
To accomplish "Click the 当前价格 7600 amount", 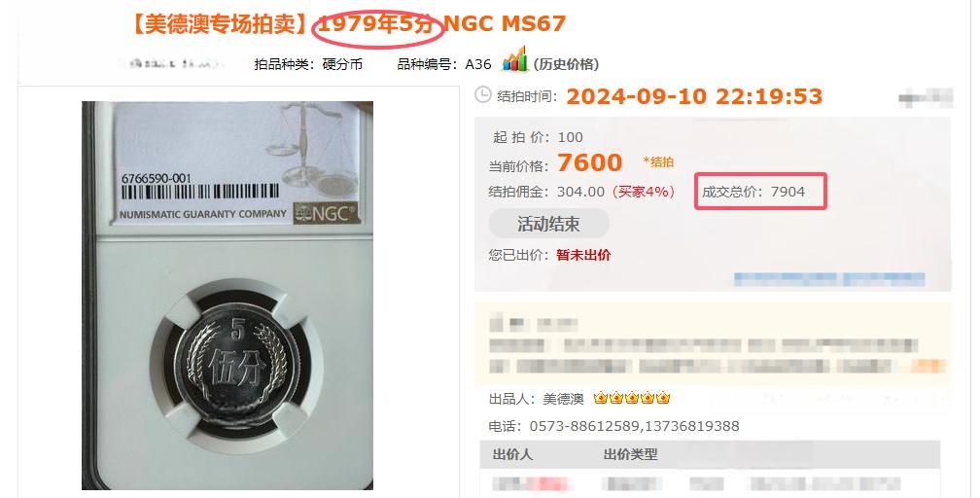I will point(589,162).
